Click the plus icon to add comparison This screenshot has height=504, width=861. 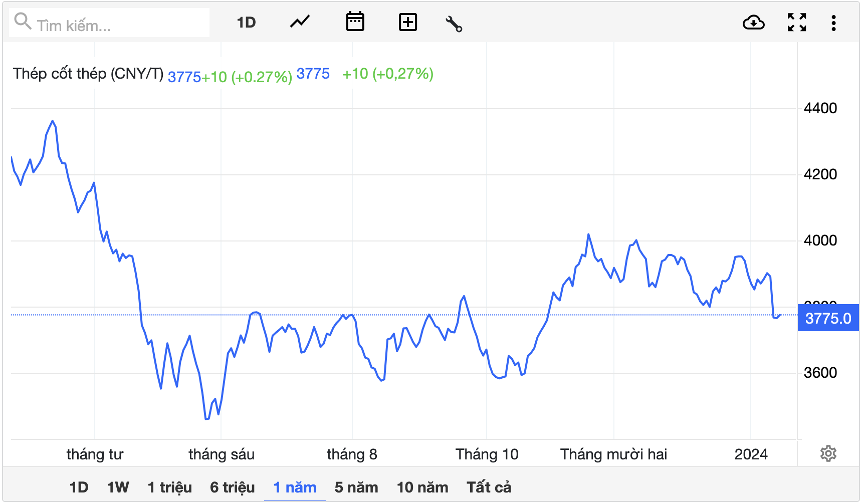coord(407,22)
